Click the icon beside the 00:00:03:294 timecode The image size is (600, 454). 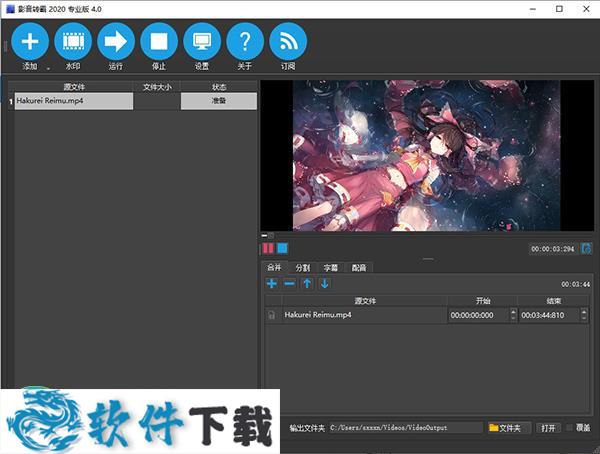(586, 249)
